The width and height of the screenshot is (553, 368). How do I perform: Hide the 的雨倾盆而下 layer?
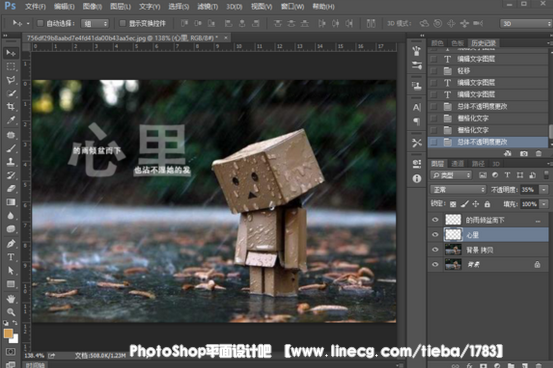pyautogui.click(x=435, y=220)
